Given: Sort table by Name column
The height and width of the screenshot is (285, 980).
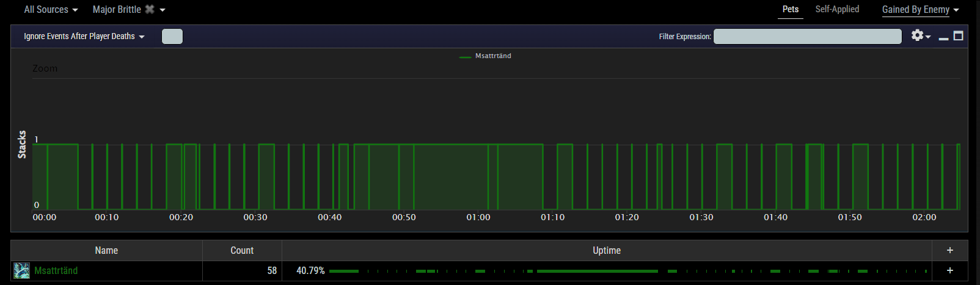Looking at the screenshot, I should [106, 251].
